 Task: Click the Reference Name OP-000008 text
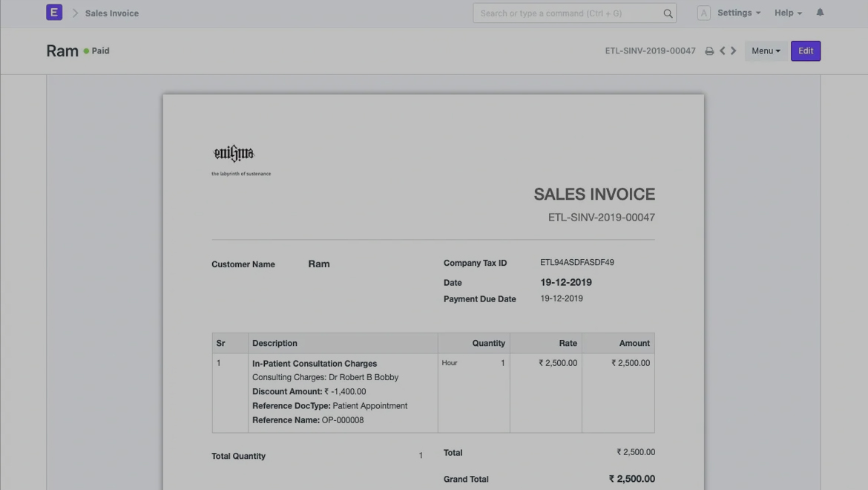point(308,420)
